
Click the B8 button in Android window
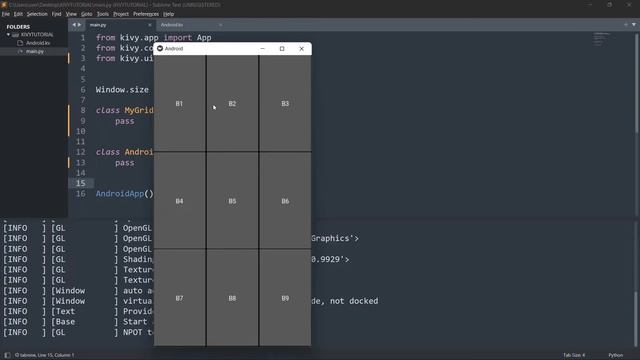232,298
